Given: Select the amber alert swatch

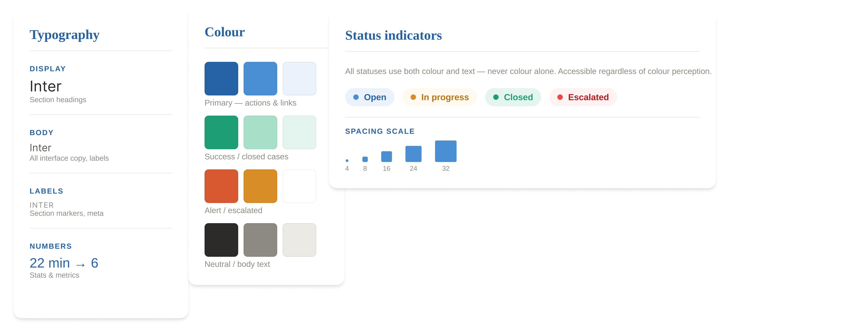Looking at the screenshot, I should (x=260, y=186).
